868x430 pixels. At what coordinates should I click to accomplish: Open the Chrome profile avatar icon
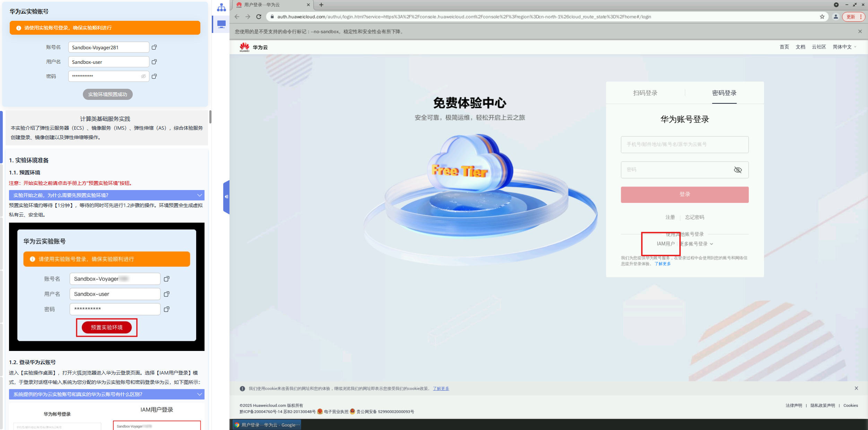pos(836,17)
